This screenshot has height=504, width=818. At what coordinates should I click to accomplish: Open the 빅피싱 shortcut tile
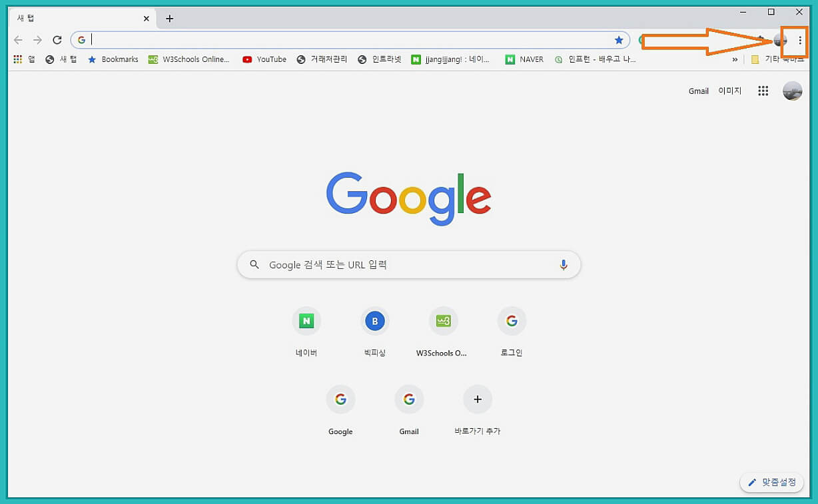(375, 332)
